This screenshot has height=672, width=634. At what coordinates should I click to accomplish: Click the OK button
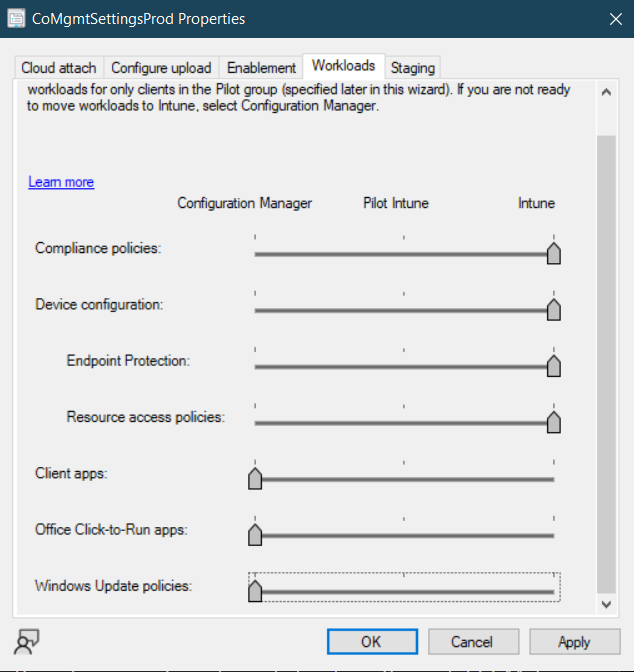pos(372,642)
